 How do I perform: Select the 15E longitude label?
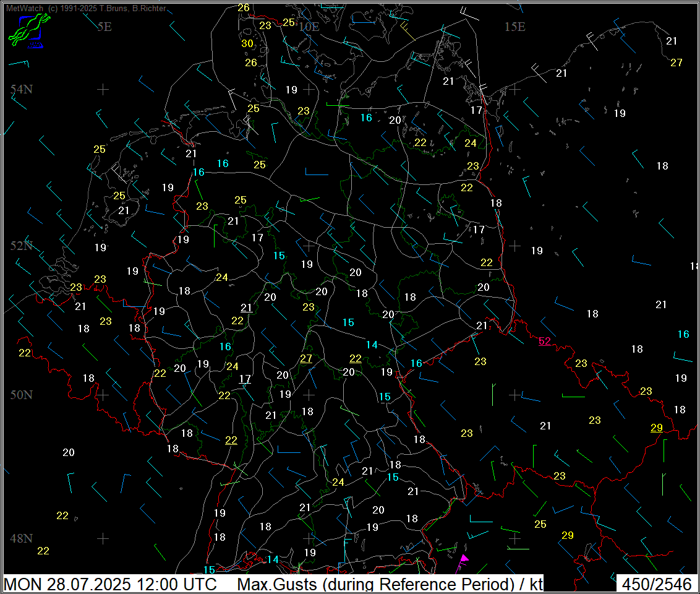[x=514, y=27]
